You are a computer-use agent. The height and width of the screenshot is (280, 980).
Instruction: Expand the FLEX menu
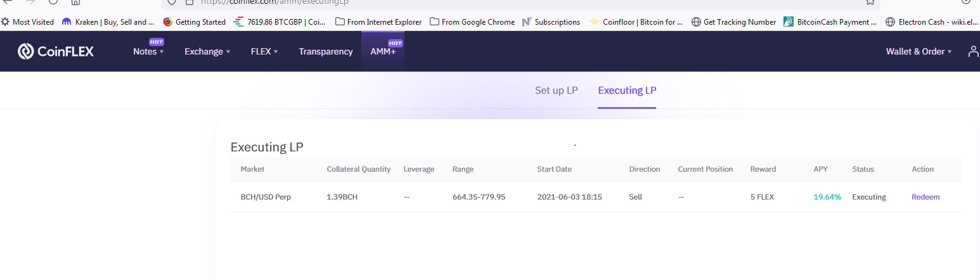tap(264, 51)
